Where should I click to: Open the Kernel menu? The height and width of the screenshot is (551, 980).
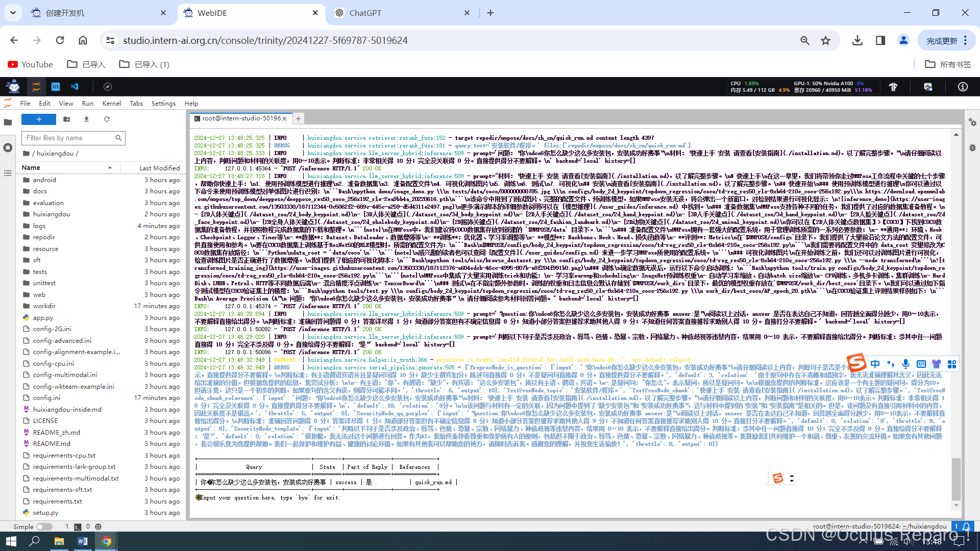pos(111,103)
